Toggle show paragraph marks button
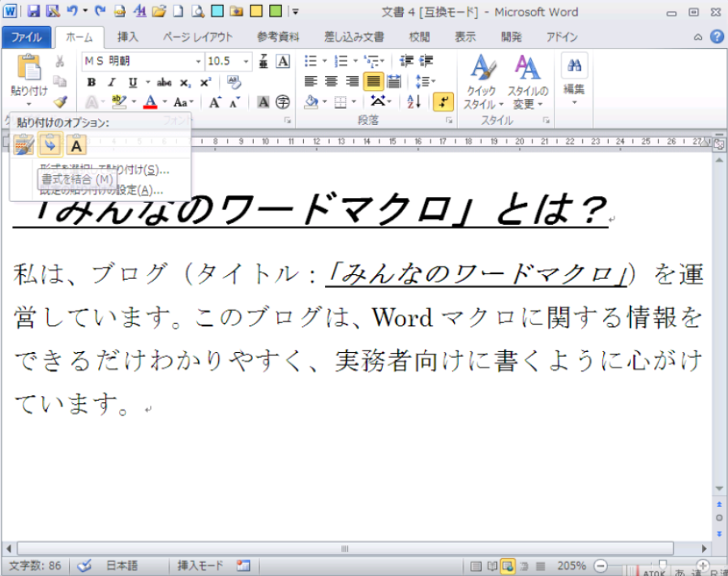 [443, 101]
